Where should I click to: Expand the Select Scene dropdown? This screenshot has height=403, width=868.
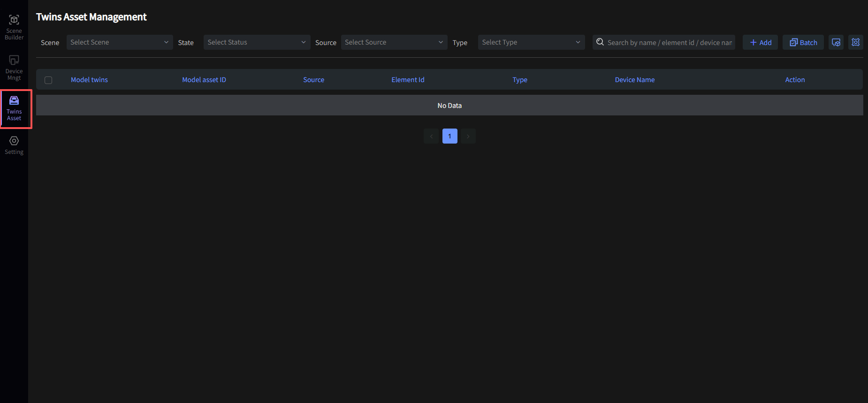click(x=120, y=42)
